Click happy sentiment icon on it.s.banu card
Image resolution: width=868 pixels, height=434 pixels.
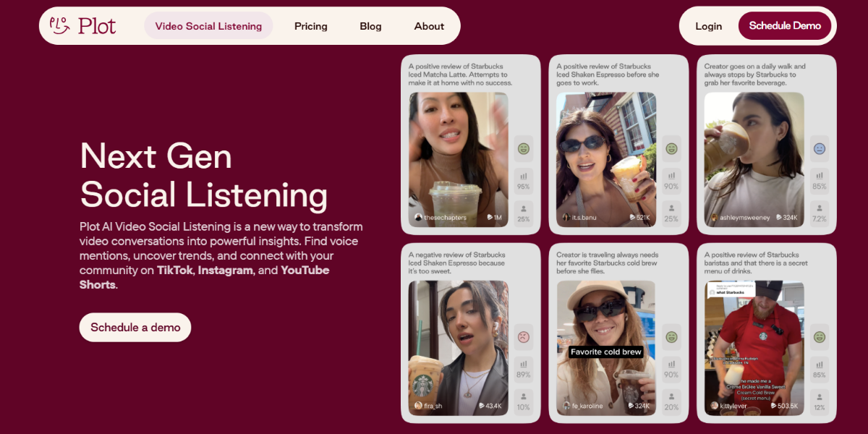coord(671,148)
